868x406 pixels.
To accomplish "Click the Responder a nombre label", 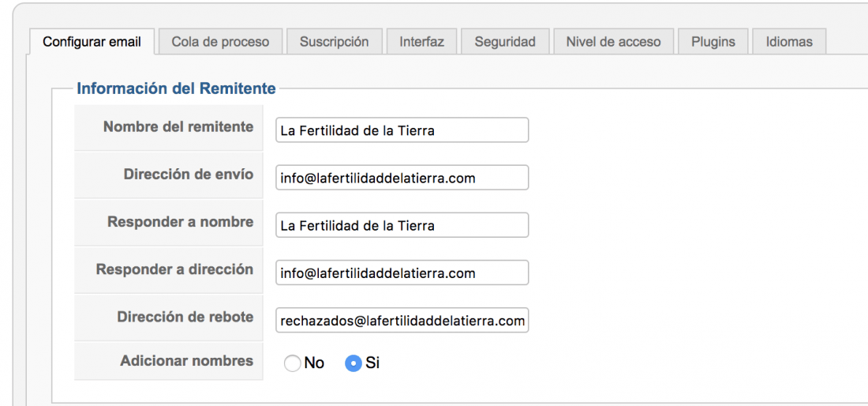I will click(x=181, y=222).
